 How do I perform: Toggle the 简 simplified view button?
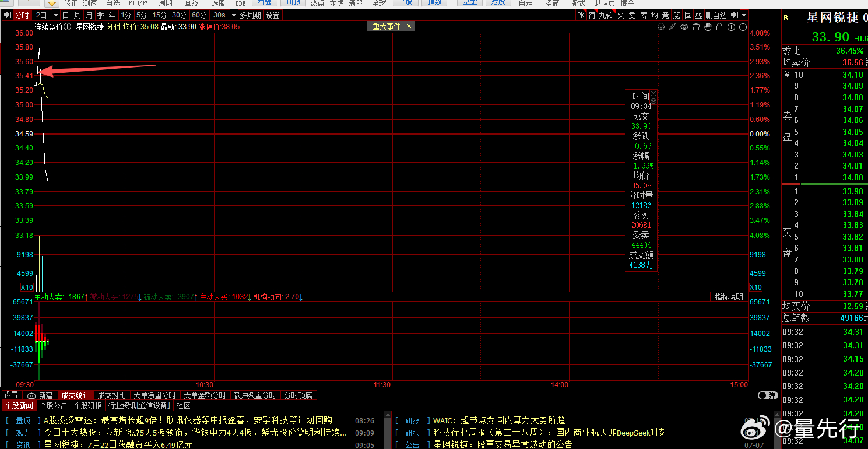pos(592,15)
